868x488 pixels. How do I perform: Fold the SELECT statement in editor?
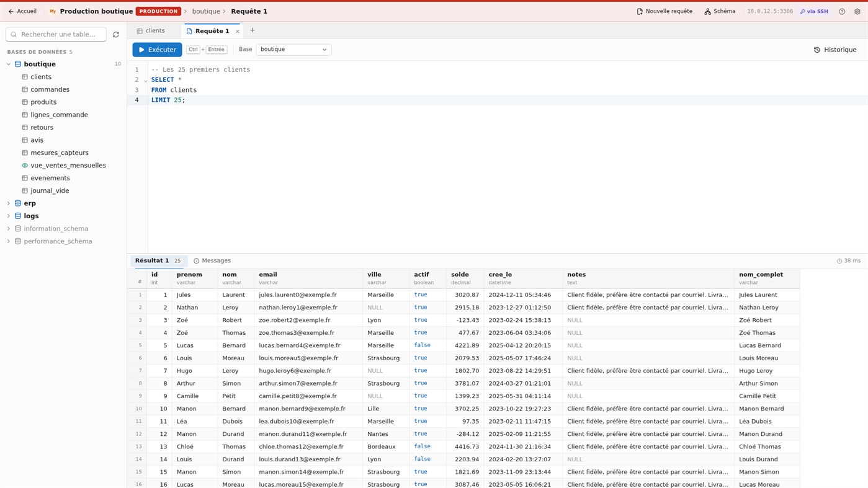[x=146, y=81]
